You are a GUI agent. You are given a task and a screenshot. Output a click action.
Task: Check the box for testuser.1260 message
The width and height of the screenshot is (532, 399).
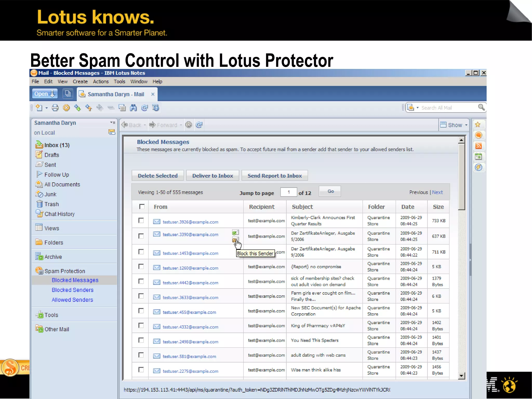[x=141, y=266]
